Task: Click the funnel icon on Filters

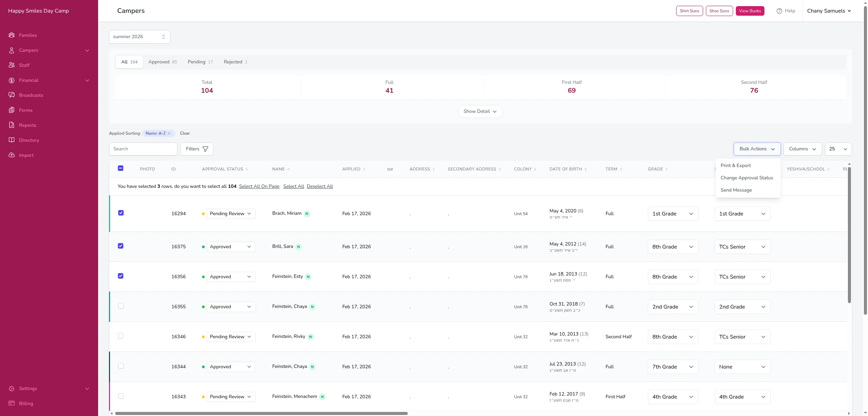Action: 205,149
